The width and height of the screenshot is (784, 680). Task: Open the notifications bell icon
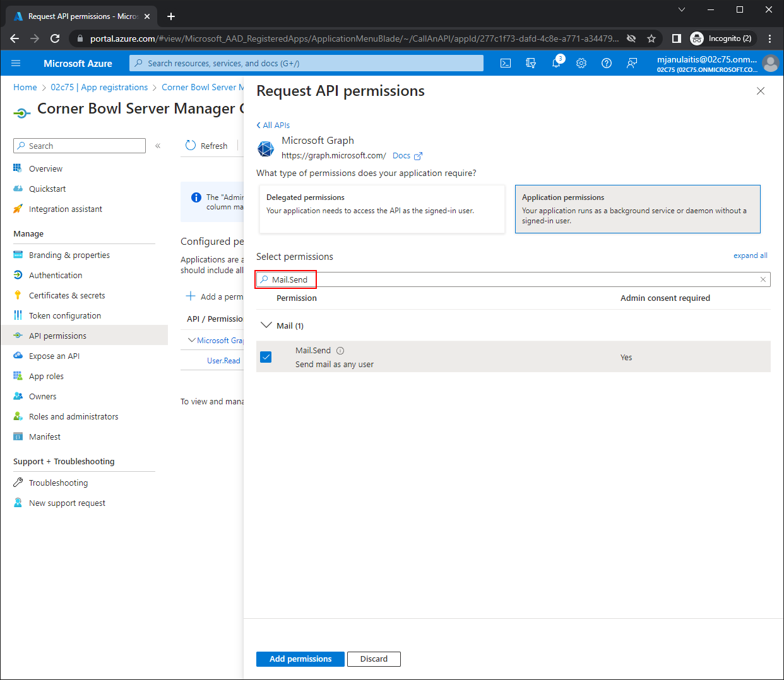pyautogui.click(x=556, y=63)
